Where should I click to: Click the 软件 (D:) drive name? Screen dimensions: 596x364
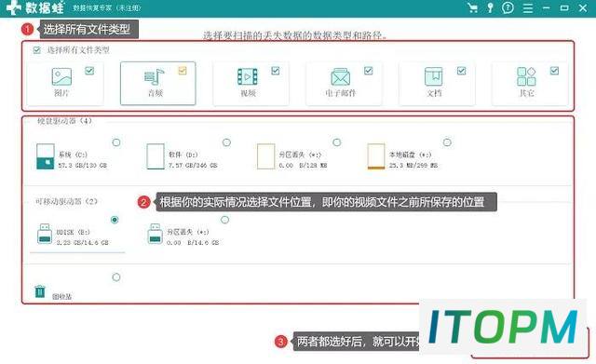(183, 155)
